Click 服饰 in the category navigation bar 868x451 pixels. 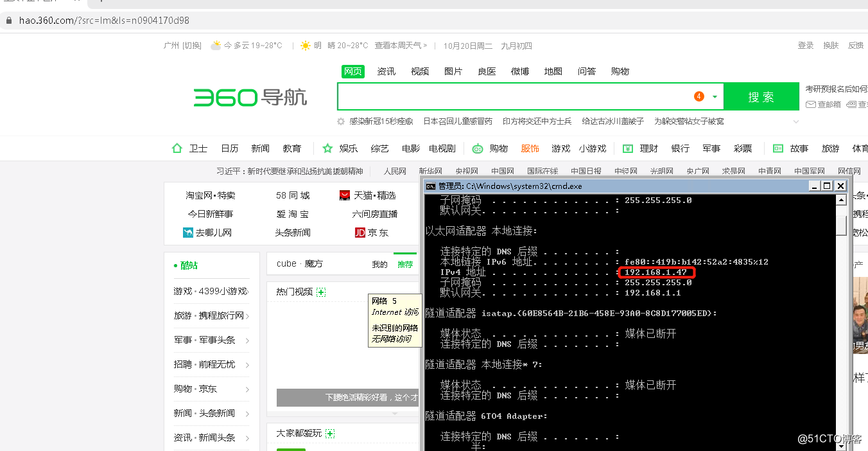(530, 148)
